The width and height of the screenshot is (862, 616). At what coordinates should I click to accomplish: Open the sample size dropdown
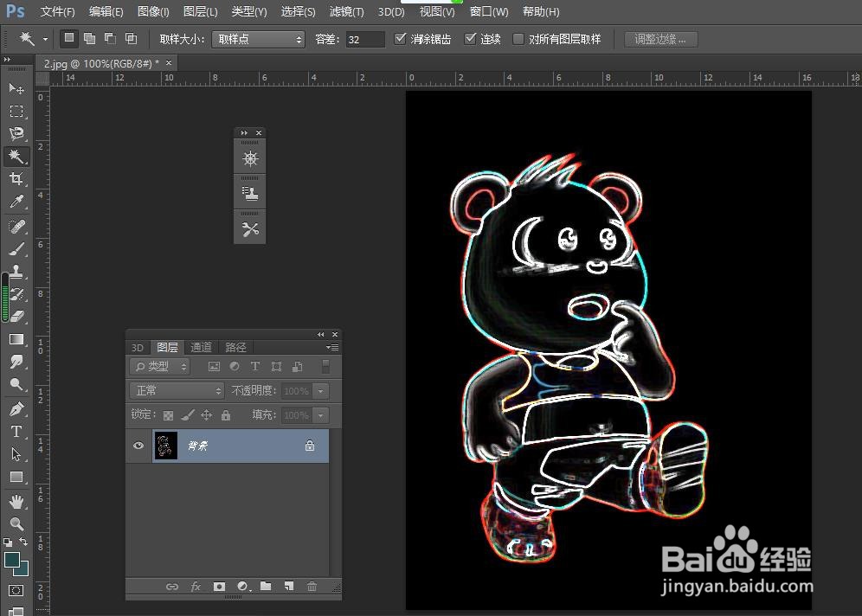[x=259, y=39]
